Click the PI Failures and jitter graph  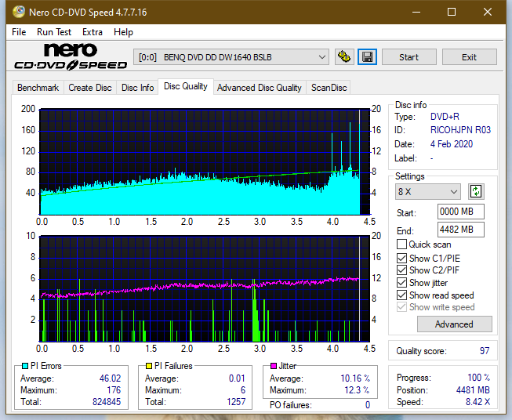click(x=205, y=289)
